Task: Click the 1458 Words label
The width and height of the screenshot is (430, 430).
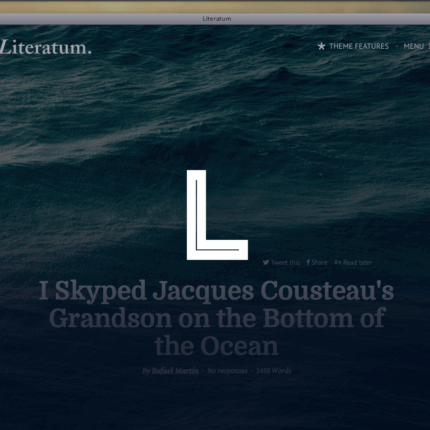Action: click(273, 371)
